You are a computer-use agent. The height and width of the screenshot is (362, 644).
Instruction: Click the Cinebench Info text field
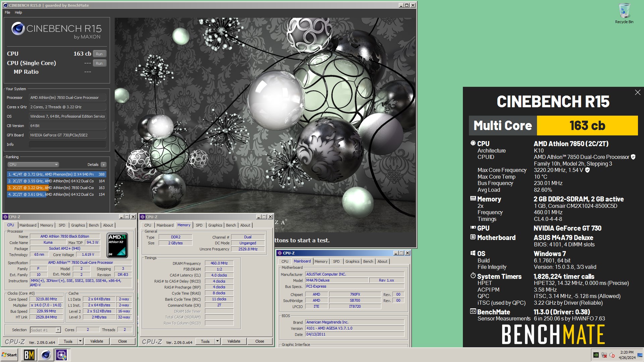tap(67, 144)
